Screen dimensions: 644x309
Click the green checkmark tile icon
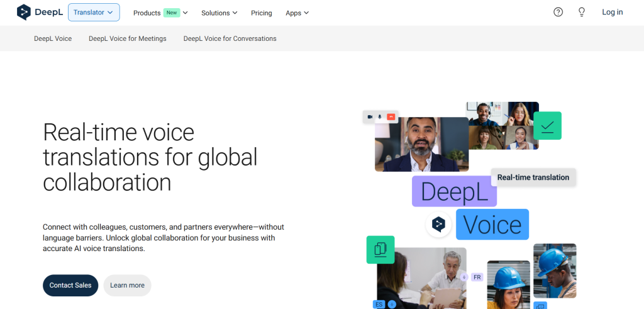547,126
